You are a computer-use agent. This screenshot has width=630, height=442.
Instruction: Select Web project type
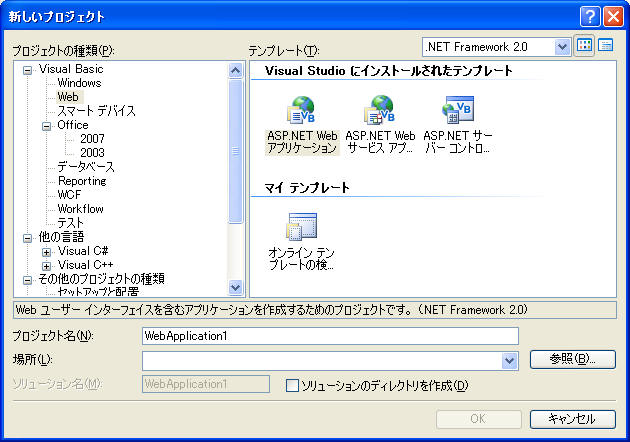tap(68, 97)
